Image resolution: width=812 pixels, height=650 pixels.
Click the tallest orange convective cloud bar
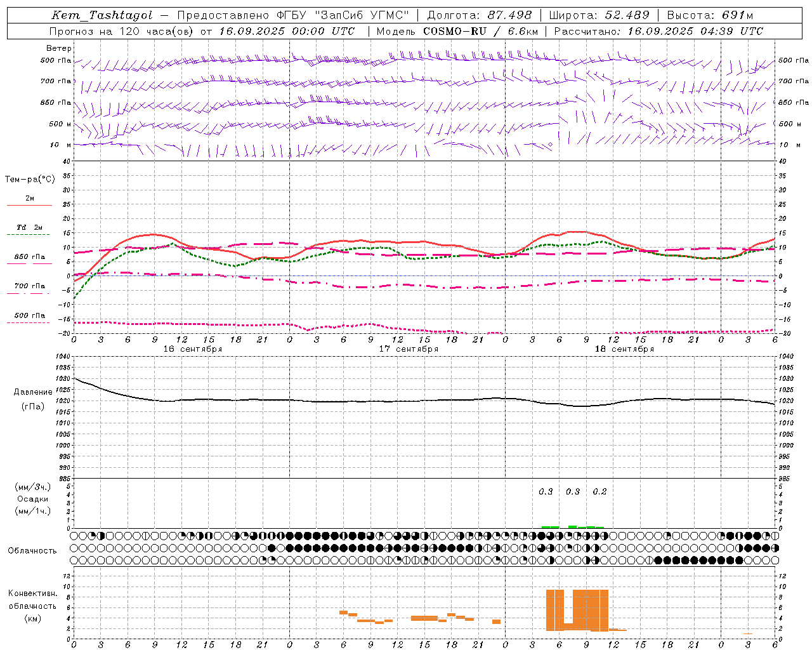(591, 610)
